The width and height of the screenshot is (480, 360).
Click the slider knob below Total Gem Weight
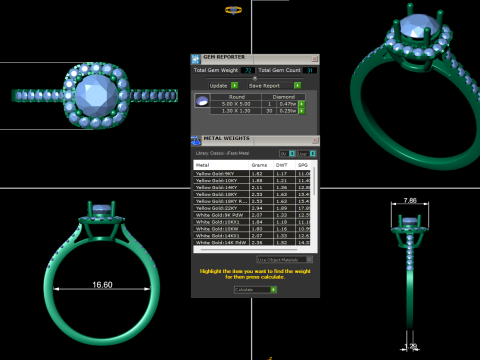(255, 78)
